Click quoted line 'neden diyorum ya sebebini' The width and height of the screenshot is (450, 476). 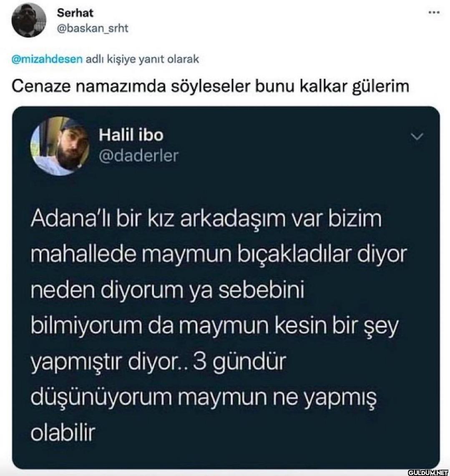pyautogui.click(x=168, y=290)
